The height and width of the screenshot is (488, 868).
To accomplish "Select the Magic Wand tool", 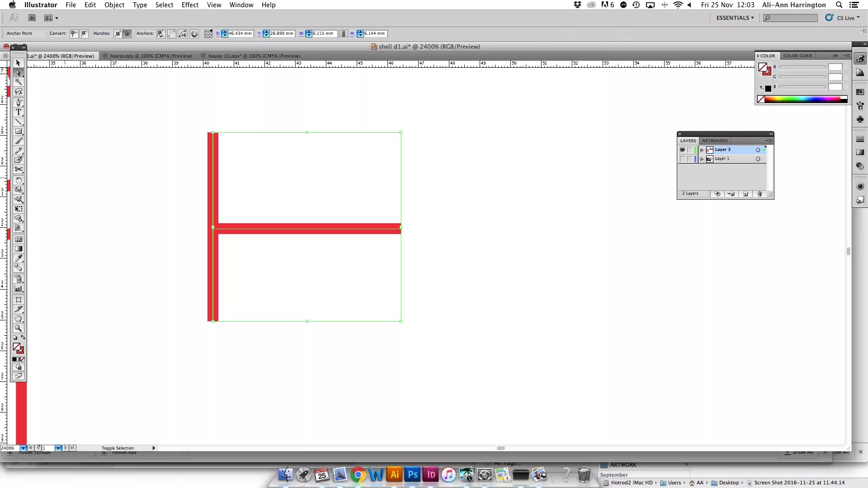I will (x=19, y=82).
